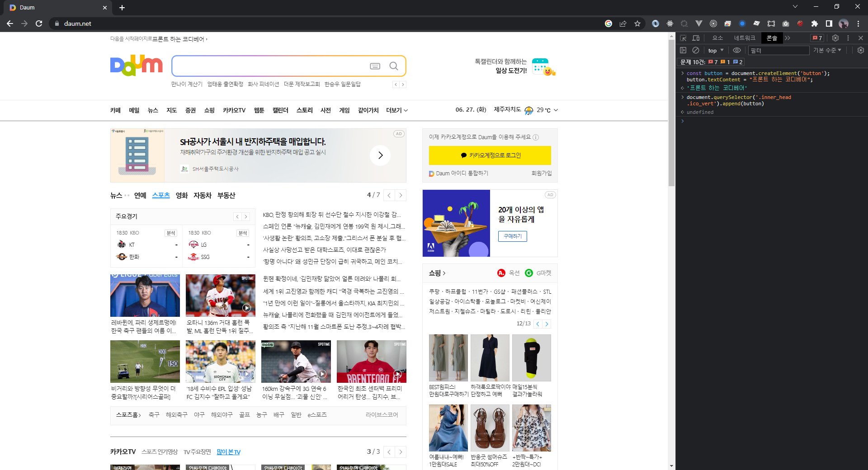Click the 회원가입 link
The width and height of the screenshot is (868, 470).
(x=542, y=174)
